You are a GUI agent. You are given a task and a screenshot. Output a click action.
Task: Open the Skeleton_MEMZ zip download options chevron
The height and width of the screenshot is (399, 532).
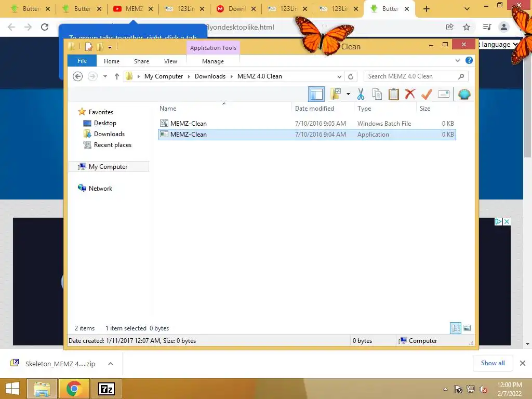pos(111,364)
